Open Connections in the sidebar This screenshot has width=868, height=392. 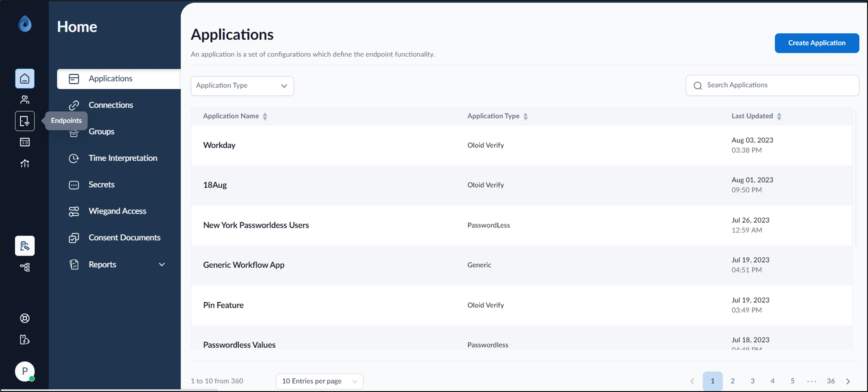pos(111,105)
